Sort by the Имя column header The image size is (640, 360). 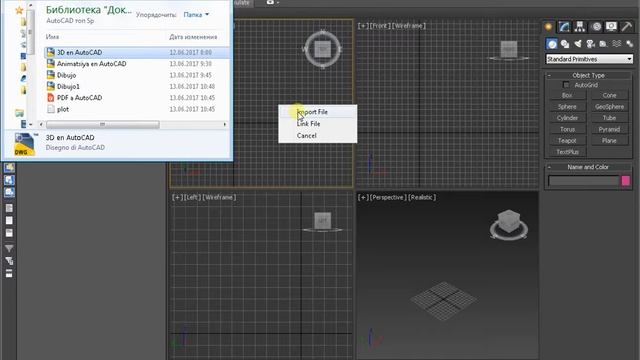coord(52,37)
